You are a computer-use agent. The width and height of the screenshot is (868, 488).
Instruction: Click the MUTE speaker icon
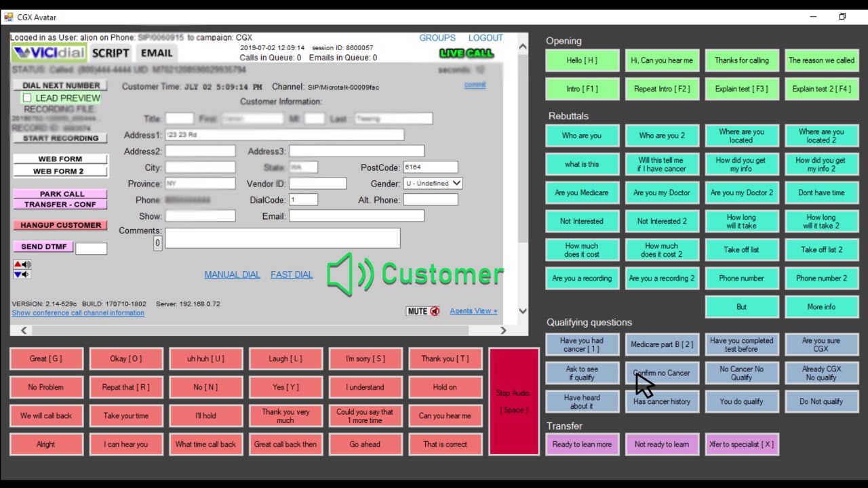[x=435, y=312]
